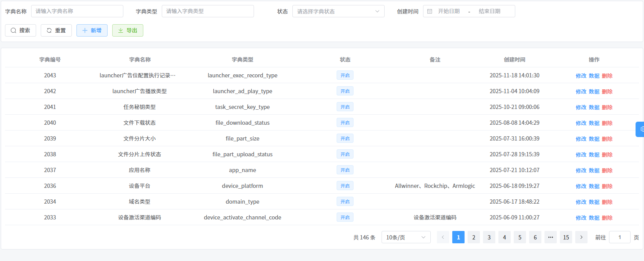This screenshot has width=644, height=261.
Task: Click 数据 for dictionary 2039
Action: pos(594,139)
